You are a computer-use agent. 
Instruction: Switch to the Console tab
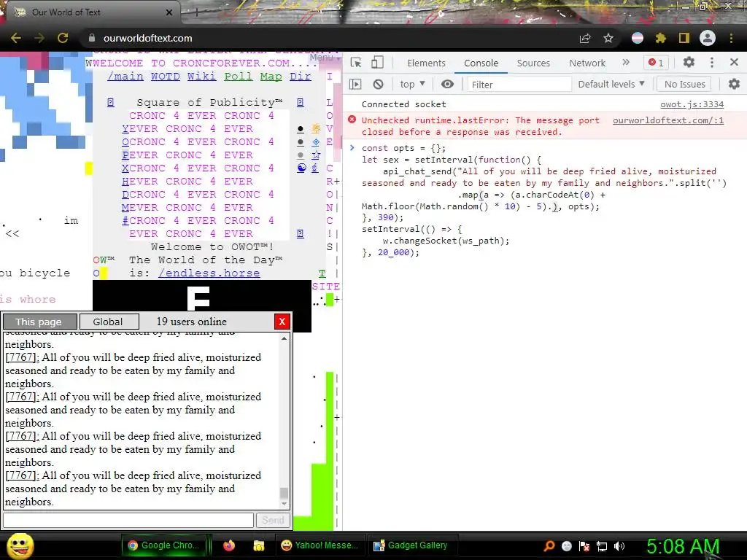point(481,63)
